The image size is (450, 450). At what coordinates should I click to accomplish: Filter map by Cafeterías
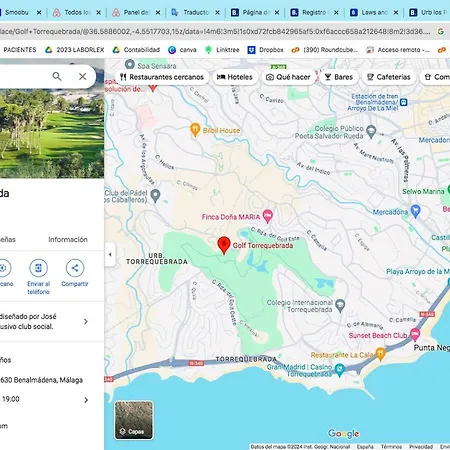tap(389, 77)
